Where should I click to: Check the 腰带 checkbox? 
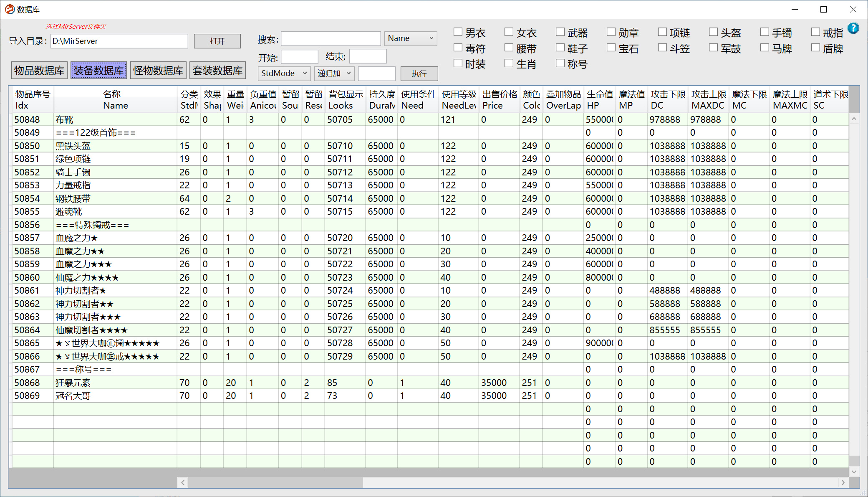(509, 48)
